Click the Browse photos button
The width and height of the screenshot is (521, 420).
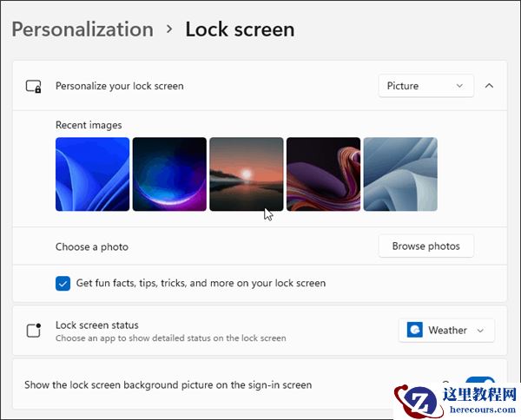[426, 246]
